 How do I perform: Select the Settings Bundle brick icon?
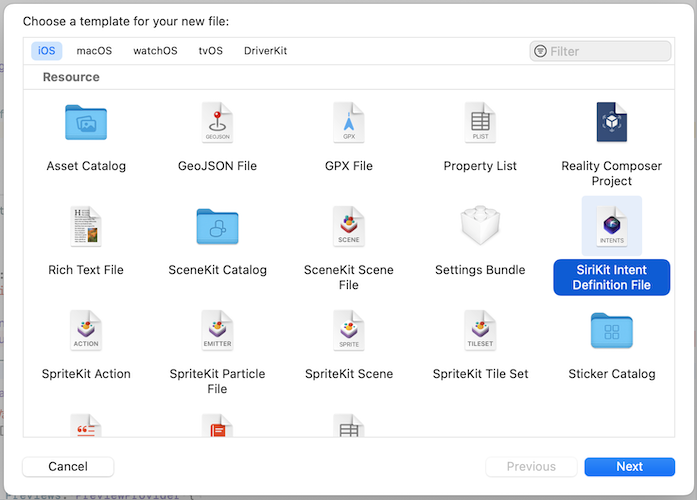pos(480,225)
